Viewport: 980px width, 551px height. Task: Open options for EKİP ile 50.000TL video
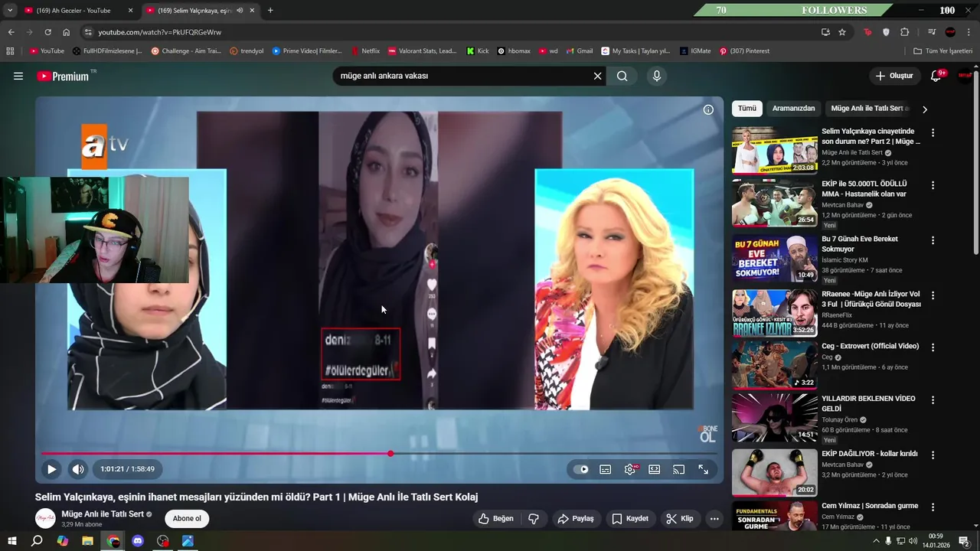933,185
